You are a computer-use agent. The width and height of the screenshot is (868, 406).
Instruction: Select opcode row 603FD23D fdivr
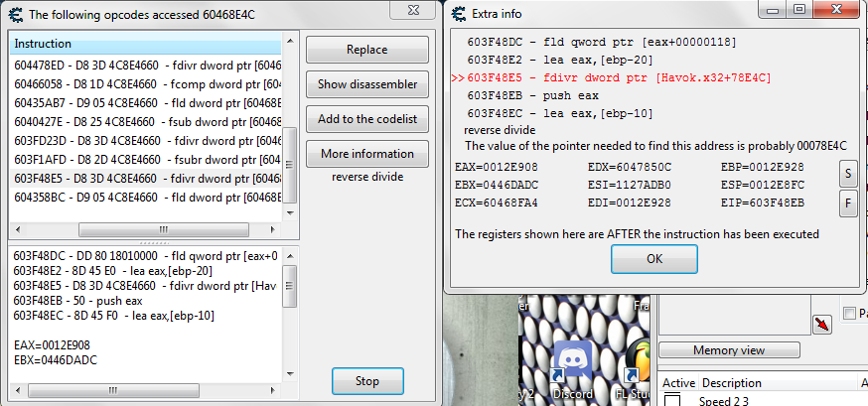[146, 141]
